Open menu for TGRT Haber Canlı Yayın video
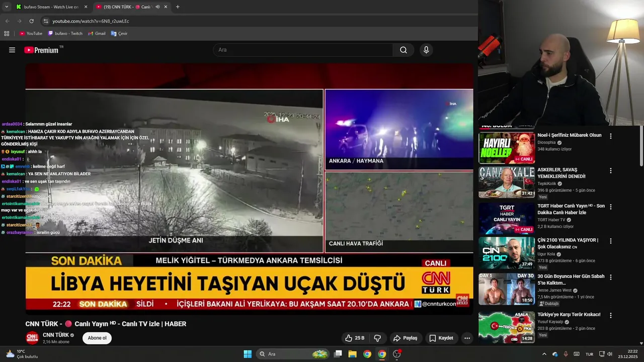This screenshot has width=644, height=362. tap(611, 207)
